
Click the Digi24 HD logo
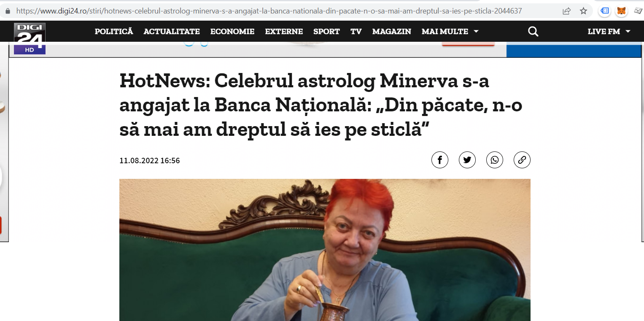(30, 38)
